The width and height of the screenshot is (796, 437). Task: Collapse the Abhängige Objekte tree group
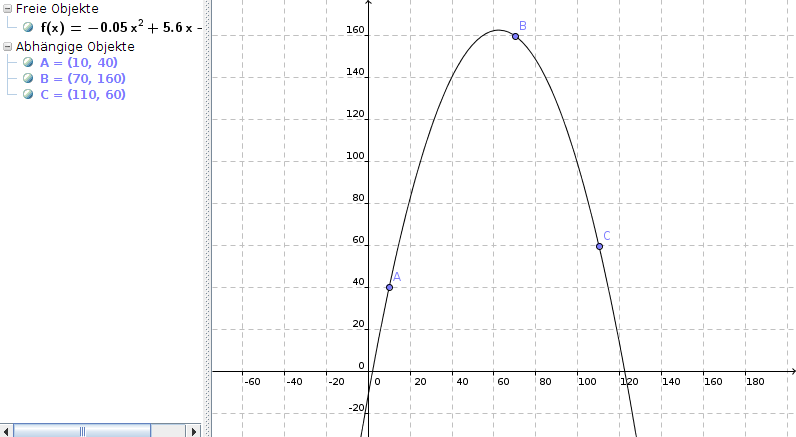[8, 46]
